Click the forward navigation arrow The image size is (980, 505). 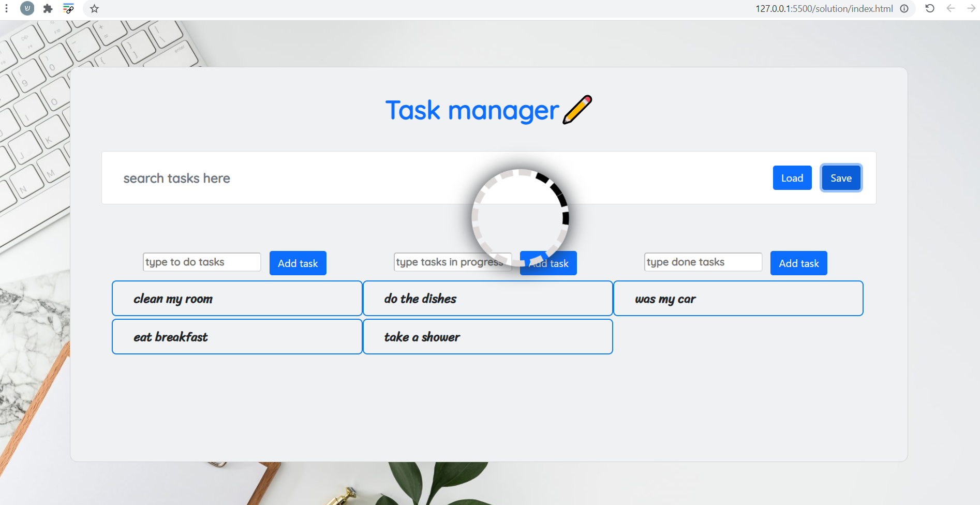(971, 8)
